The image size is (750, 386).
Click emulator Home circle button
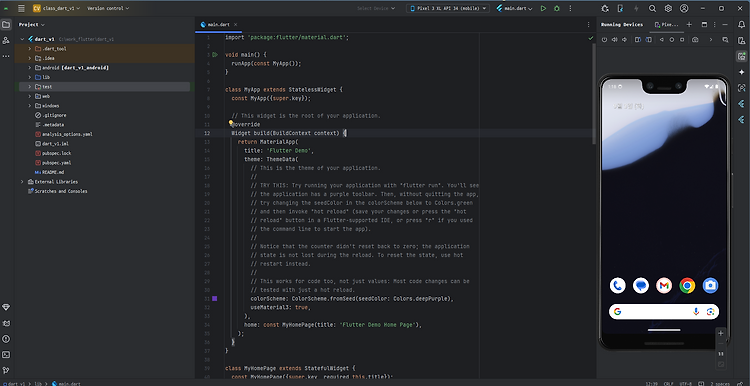tap(672, 40)
